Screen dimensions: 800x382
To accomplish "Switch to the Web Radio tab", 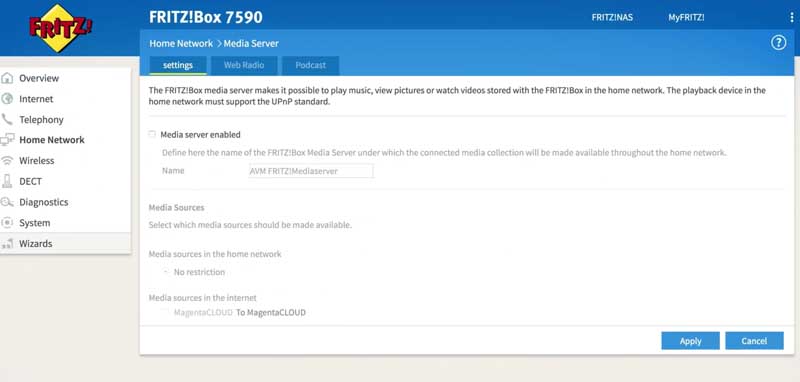I will (x=244, y=65).
